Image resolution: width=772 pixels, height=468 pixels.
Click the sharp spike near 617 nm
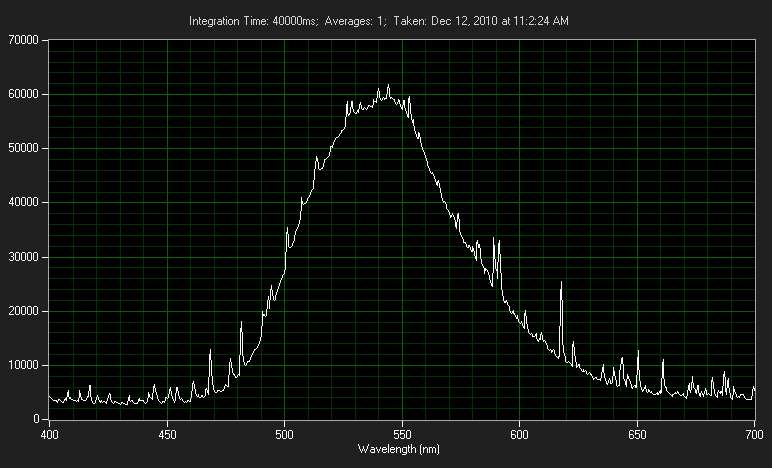(x=561, y=284)
